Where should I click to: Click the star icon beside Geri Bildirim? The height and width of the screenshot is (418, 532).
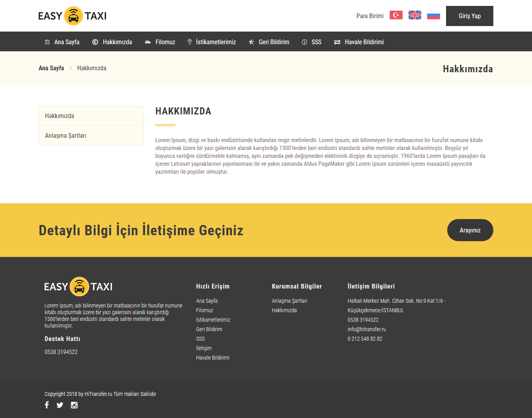(251, 42)
